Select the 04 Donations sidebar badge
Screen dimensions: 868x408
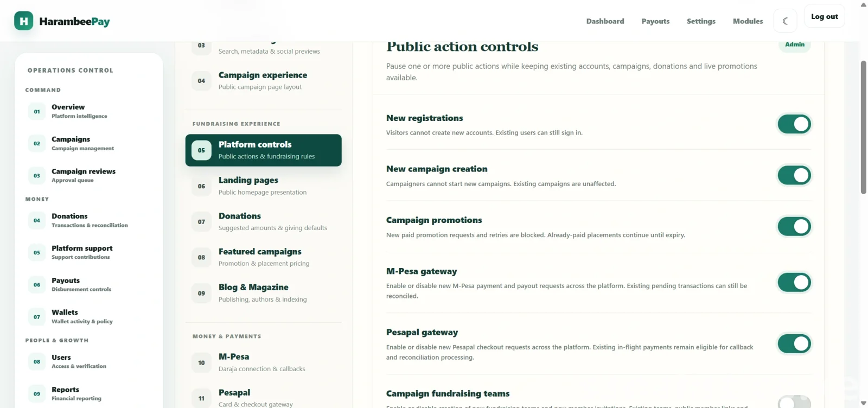[x=37, y=220]
